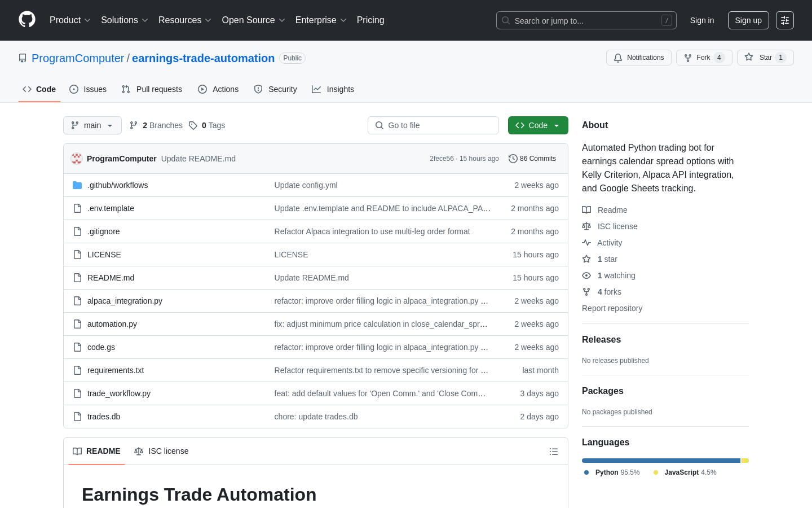Click the notifications bell icon
Viewport: 812px width, 508px height.
pyautogui.click(x=618, y=58)
